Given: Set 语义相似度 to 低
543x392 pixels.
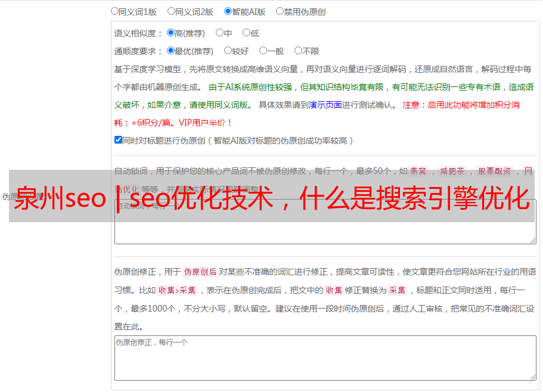Looking at the screenshot, I should click(246, 33).
